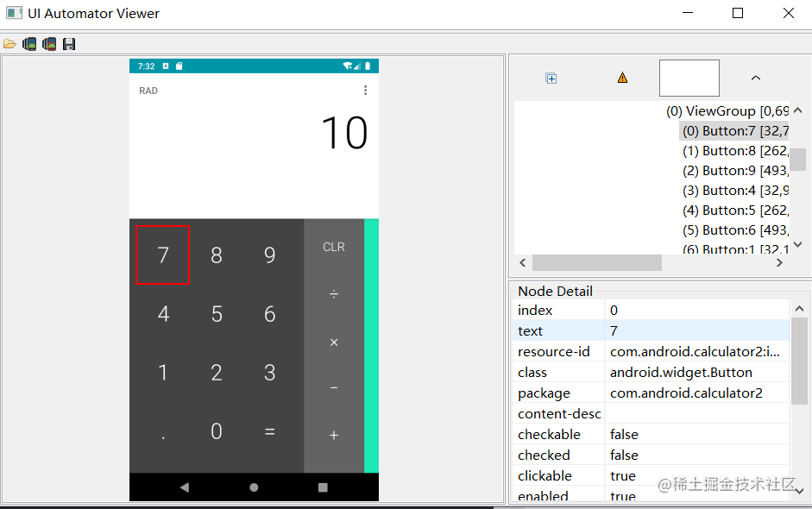Image resolution: width=812 pixels, height=509 pixels.
Task: Select the text property row in Node Detail
Action: click(651, 331)
